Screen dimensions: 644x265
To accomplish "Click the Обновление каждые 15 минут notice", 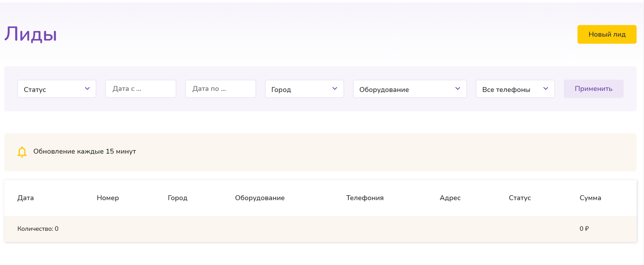I will [x=84, y=151].
